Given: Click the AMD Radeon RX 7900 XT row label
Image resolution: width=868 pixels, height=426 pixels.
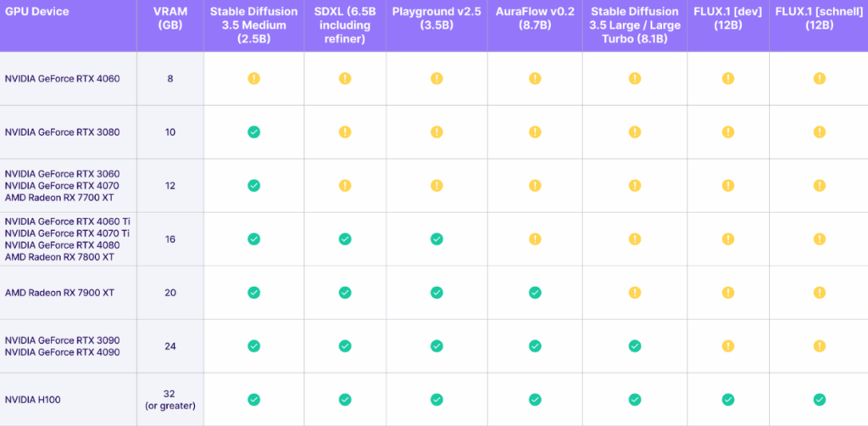Looking at the screenshot, I should point(59,293).
